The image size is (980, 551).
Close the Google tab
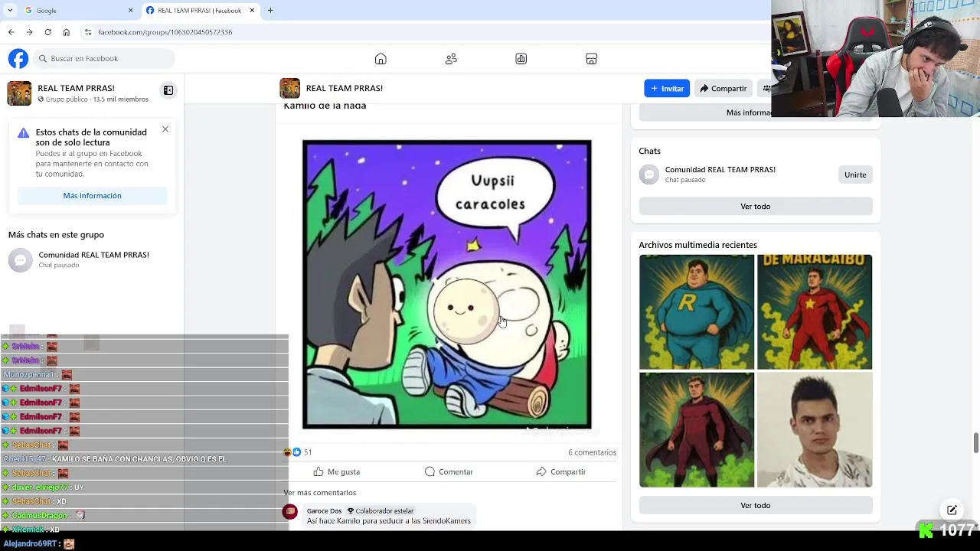point(130,11)
